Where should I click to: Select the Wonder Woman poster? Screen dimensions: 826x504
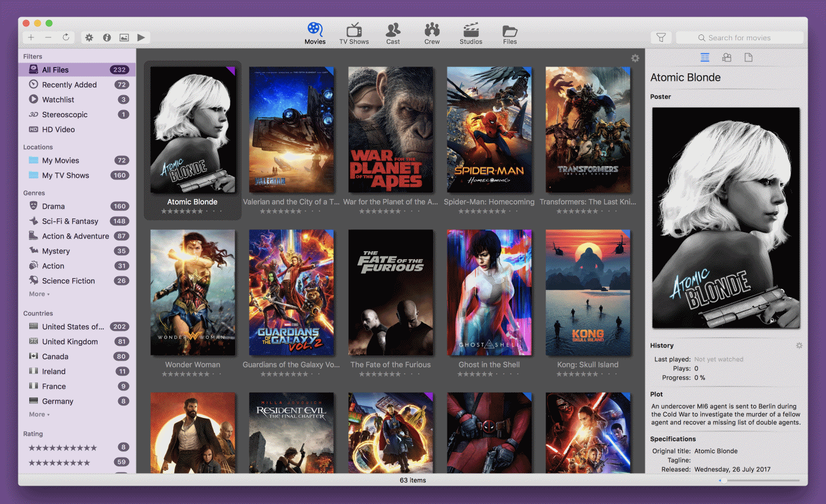click(x=193, y=292)
